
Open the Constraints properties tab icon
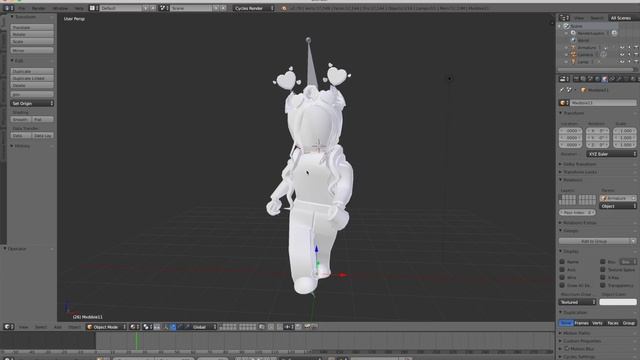coord(612,79)
